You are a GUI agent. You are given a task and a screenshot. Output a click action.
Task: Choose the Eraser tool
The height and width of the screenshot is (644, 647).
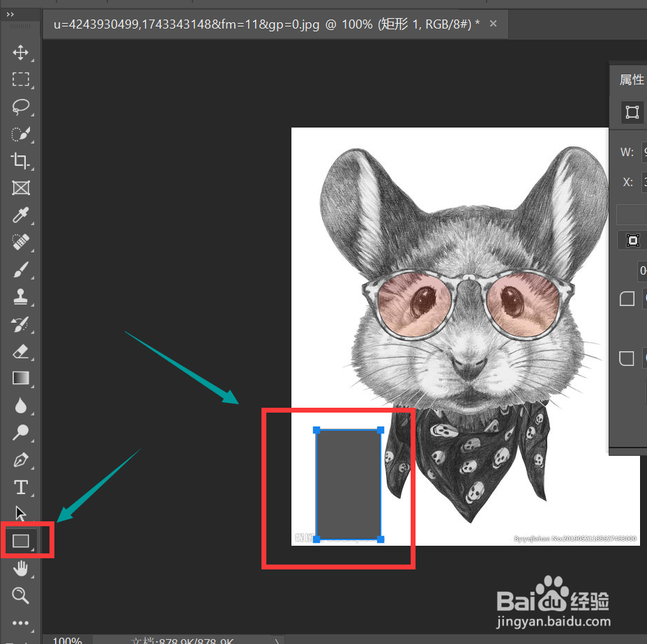tap(20, 351)
